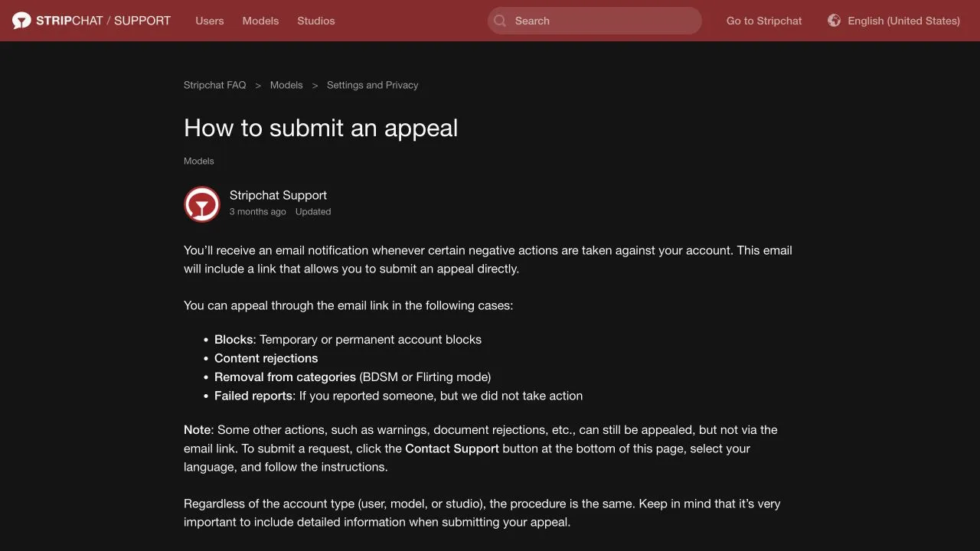Click the Stripchat Support avatar
This screenshot has width=980, height=551.
(x=202, y=204)
